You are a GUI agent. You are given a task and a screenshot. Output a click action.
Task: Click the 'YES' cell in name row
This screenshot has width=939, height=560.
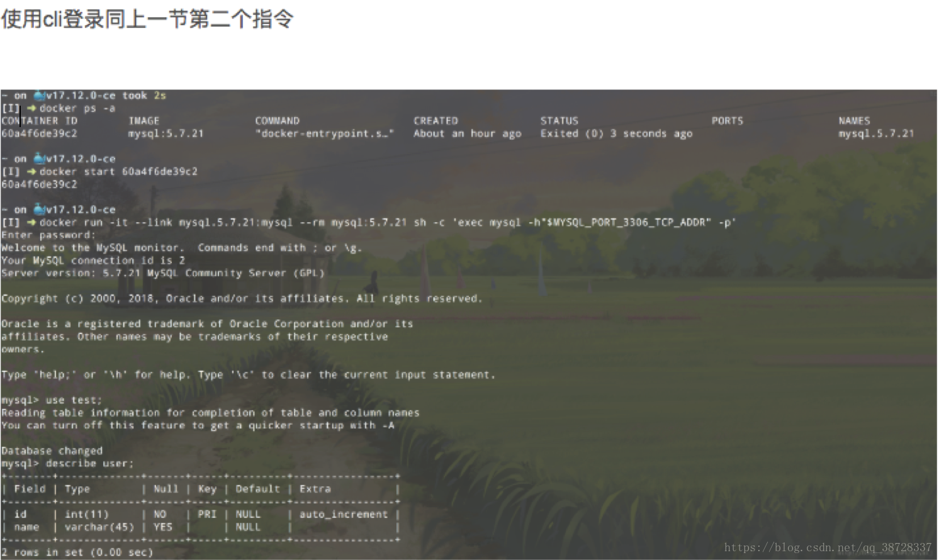163,527
